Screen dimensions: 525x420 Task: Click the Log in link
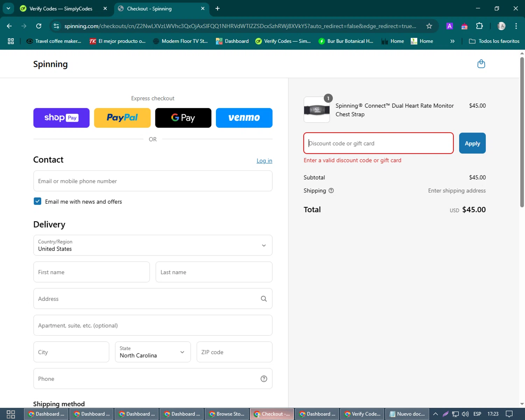point(264,161)
